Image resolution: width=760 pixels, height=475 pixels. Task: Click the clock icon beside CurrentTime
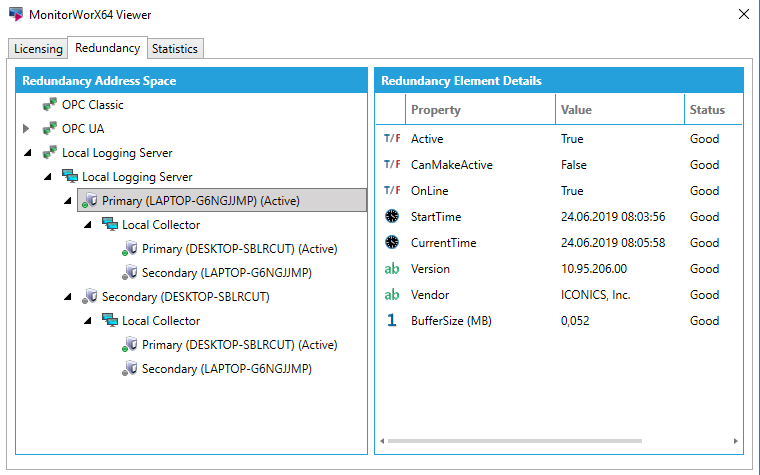[x=392, y=242]
